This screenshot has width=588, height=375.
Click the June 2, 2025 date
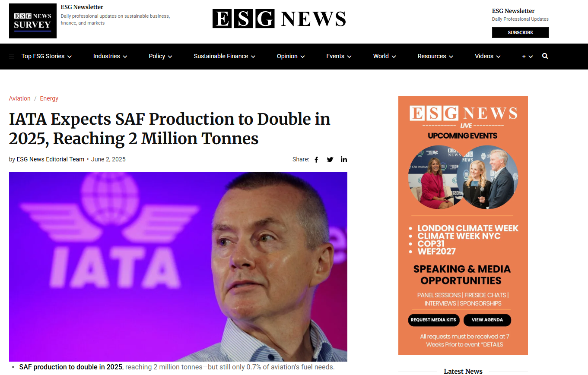[108, 159]
